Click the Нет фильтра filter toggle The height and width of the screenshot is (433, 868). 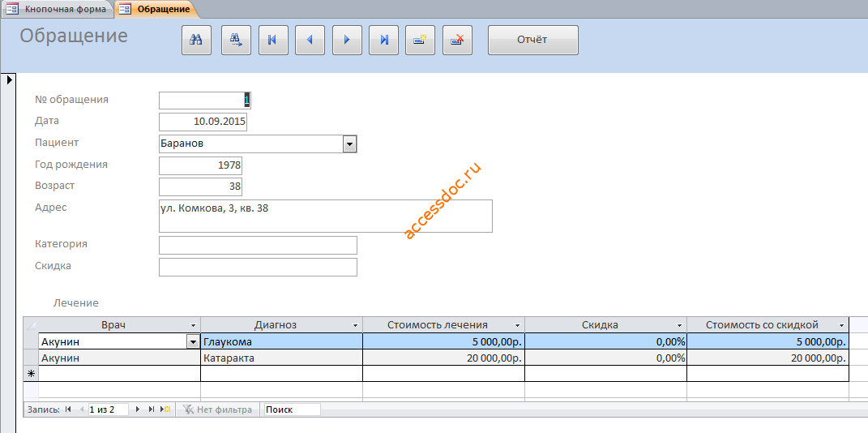(x=217, y=409)
